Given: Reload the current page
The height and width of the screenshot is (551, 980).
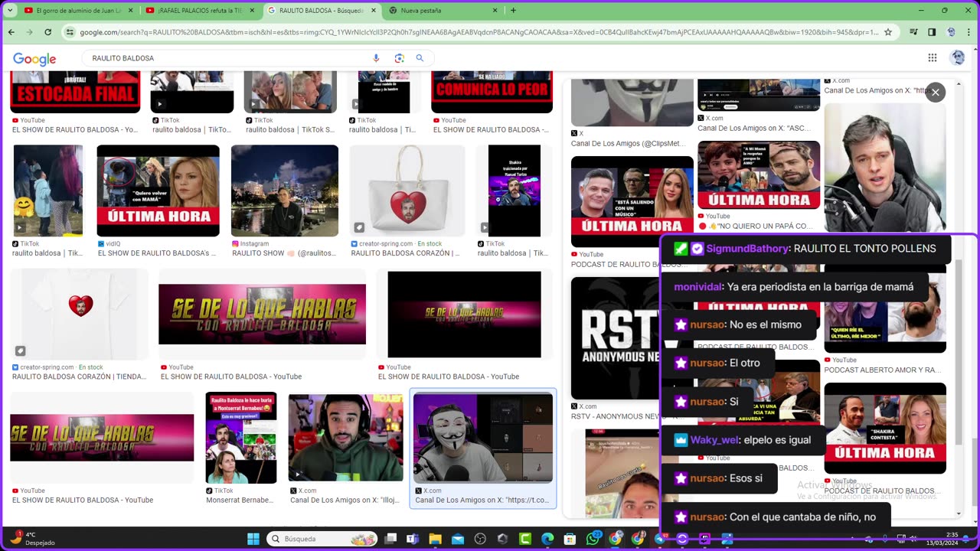Looking at the screenshot, I should coord(47,32).
